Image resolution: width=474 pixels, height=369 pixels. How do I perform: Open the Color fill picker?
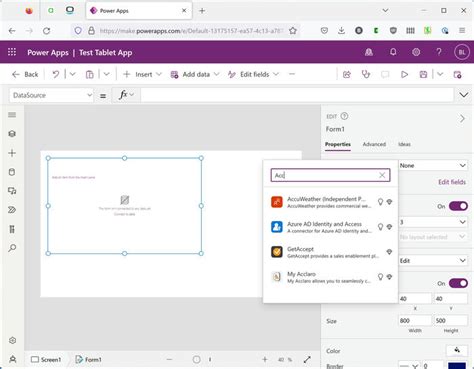[457, 350]
